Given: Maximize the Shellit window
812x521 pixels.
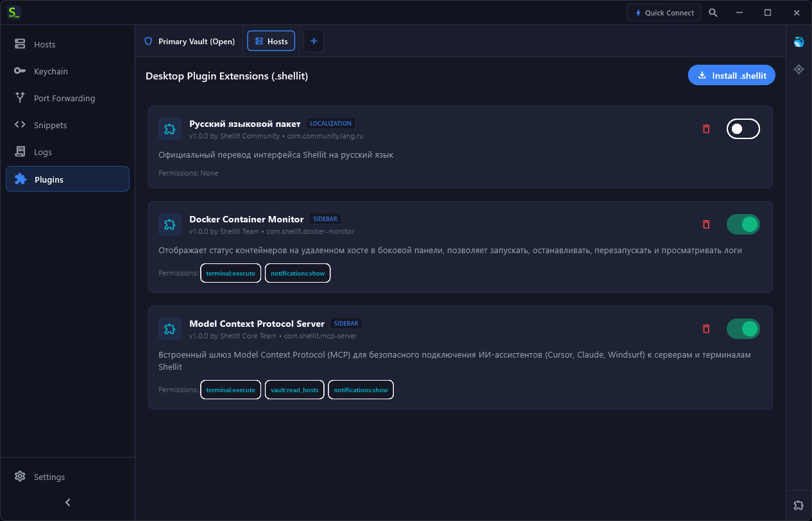Looking at the screenshot, I should click(x=768, y=13).
